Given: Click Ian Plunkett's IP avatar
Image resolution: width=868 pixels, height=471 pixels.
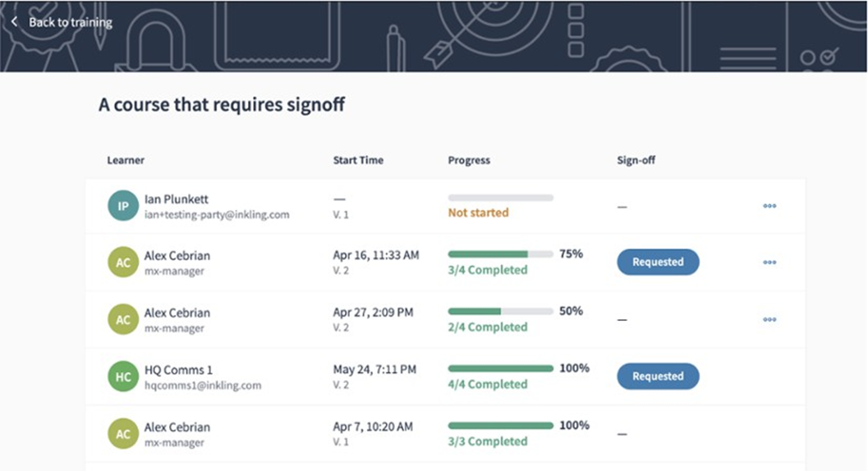Looking at the screenshot, I should [x=122, y=206].
